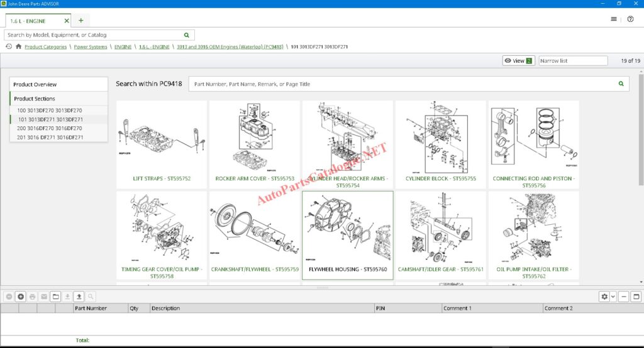Open the hamburger menu icon
Screen dimensions: 644x348
click(x=614, y=19)
